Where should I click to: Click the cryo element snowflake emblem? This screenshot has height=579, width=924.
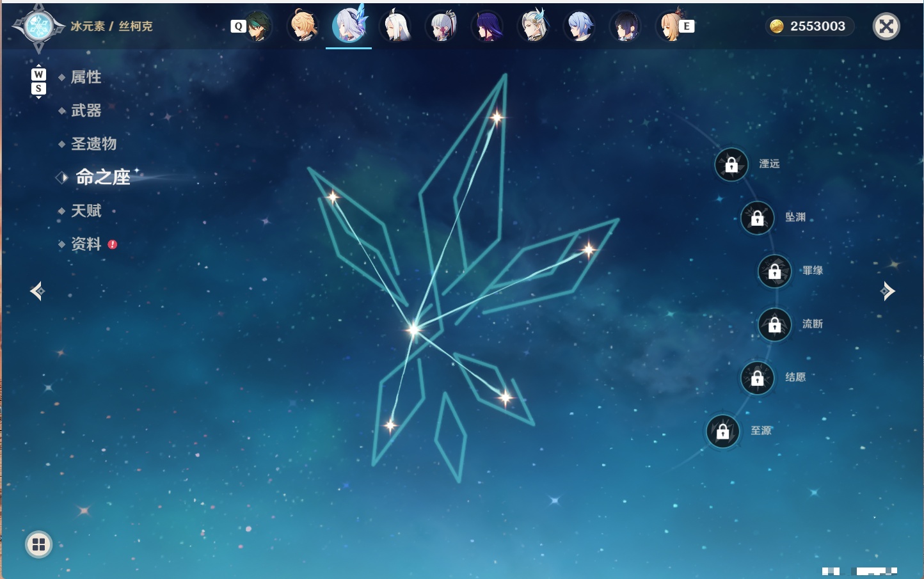point(39,27)
